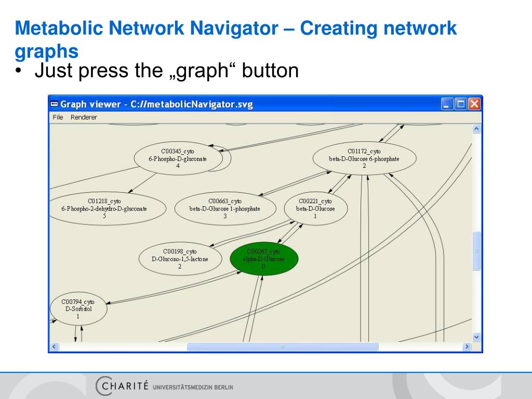Click the Graph viewer window icon
The image size is (532, 399).
[x=54, y=104]
